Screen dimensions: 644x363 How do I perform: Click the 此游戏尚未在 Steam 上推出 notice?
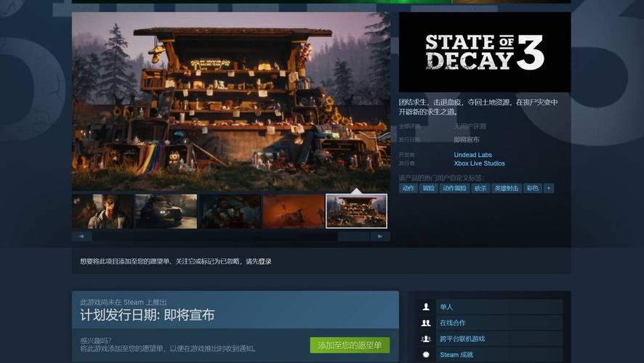(124, 302)
